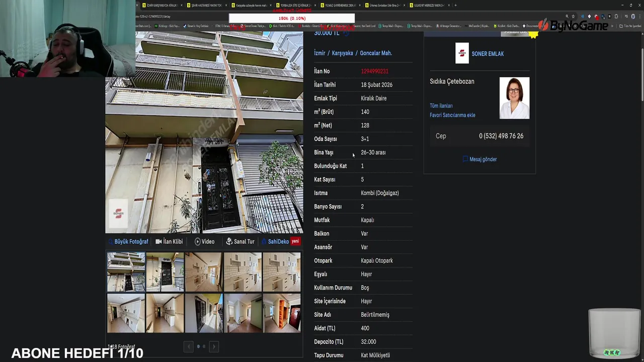
Task: Click the Kombi (Doğalgaz) heating value
Action: point(380,193)
